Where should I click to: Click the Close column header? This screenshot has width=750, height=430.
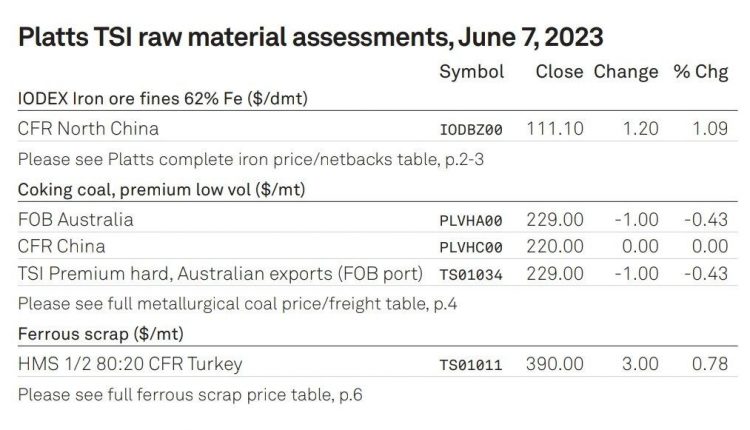[559, 72]
